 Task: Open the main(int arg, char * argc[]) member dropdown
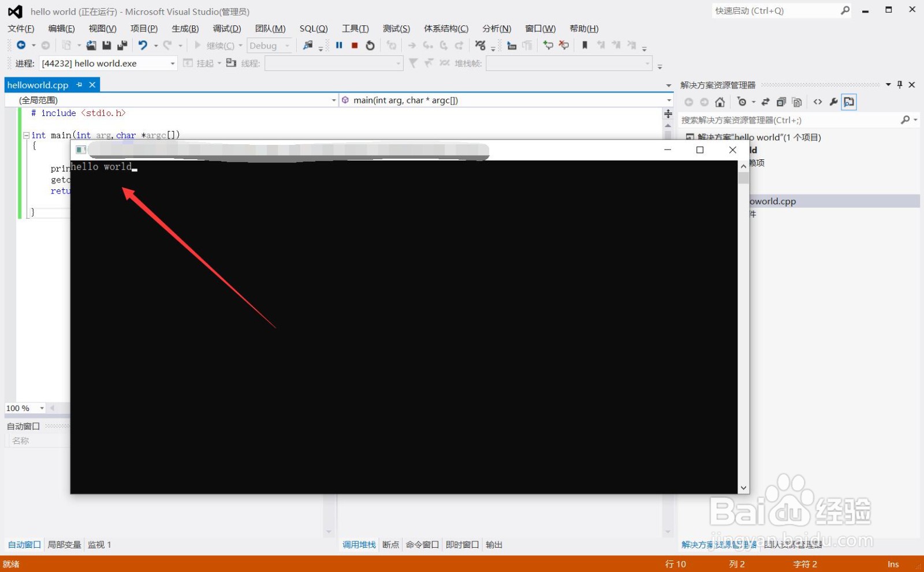669,100
